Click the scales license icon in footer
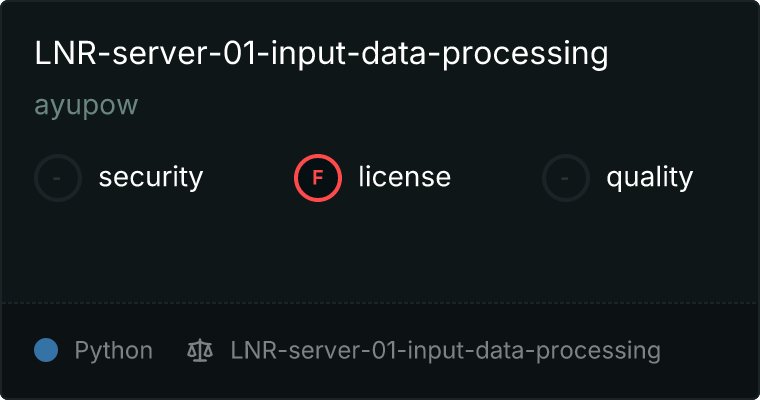The height and width of the screenshot is (400, 760). pyautogui.click(x=200, y=351)
